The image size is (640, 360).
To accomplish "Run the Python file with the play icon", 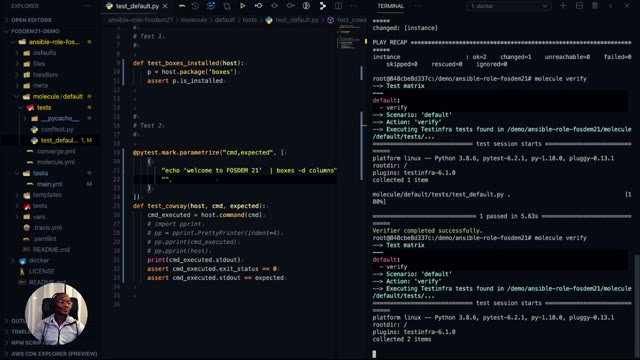I will (242, 6).
